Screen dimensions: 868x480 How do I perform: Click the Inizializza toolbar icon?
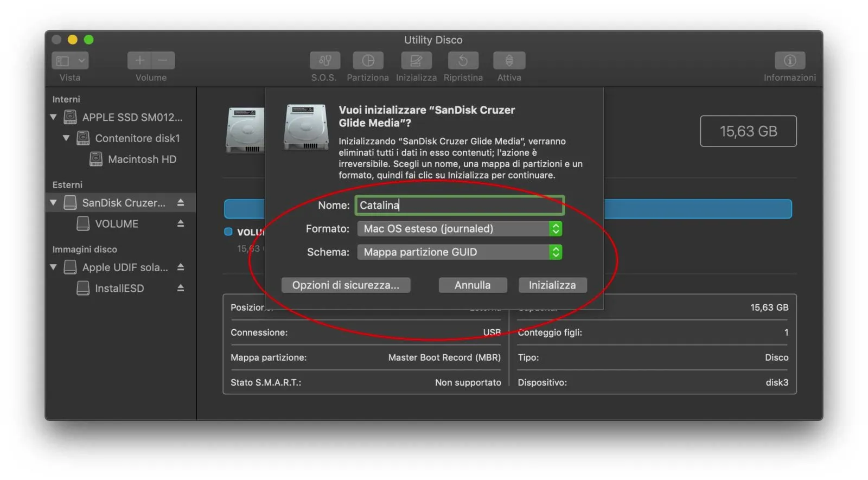[x=416, y=60]
